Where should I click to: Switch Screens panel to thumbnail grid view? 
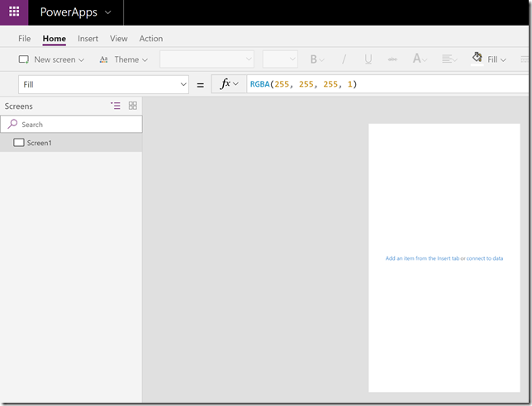(x=133, y=106)
